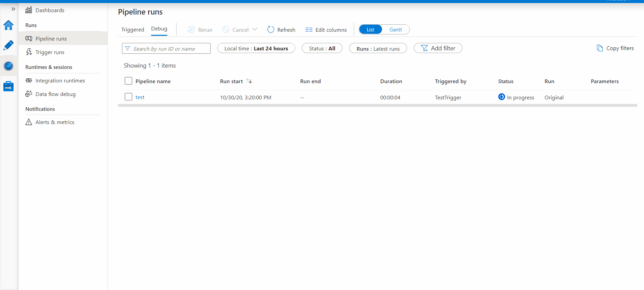Open Local time Last 24 hours filter
Viewport: 644px width, 290px height.
point(256,48)
